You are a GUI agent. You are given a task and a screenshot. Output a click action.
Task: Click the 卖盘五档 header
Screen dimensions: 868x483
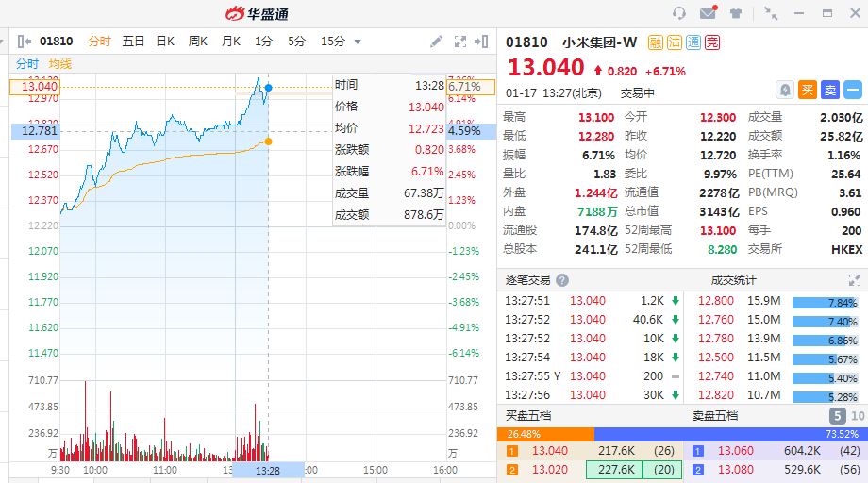[x=715, y=415]
